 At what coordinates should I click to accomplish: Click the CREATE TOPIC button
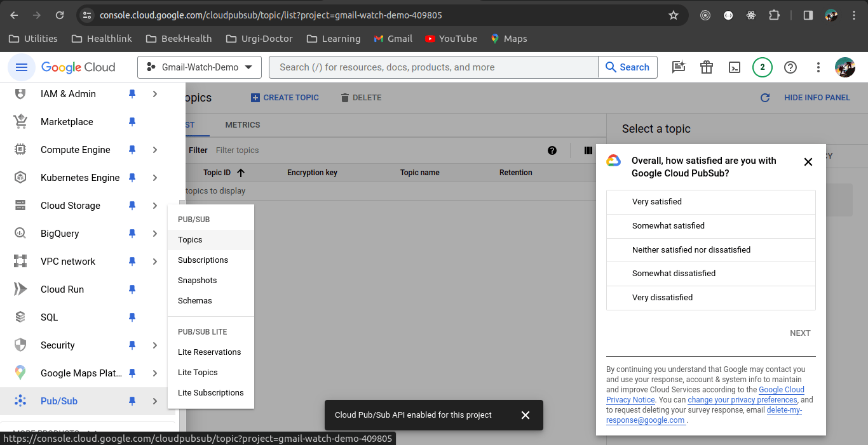[x=284, y=97]
